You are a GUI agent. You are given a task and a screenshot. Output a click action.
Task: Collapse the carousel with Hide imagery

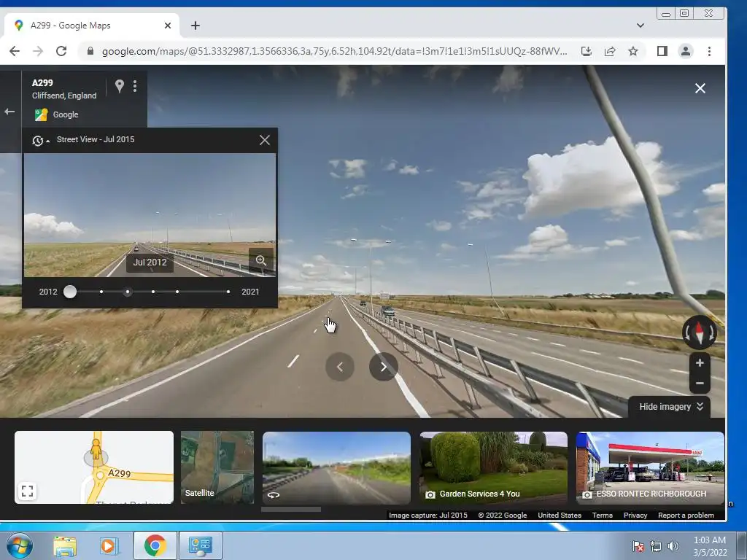click(x=670, y=407)
